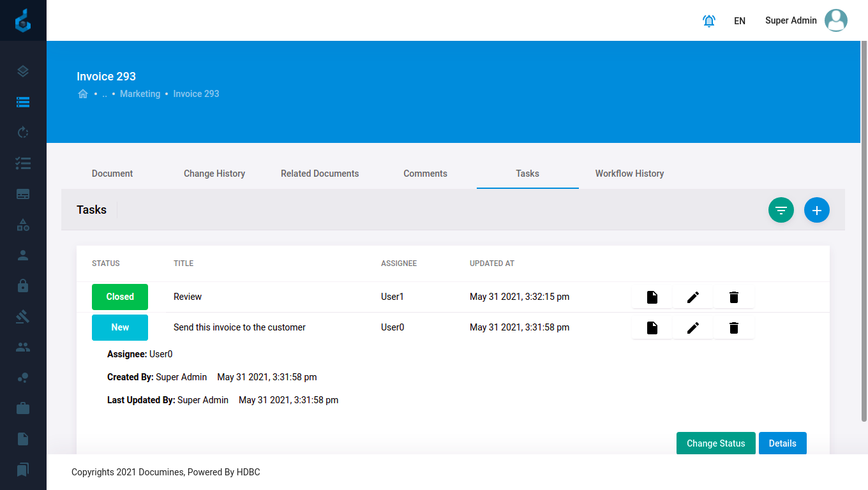
Task: Switch to the Change History tab
Action: point(214,174)
